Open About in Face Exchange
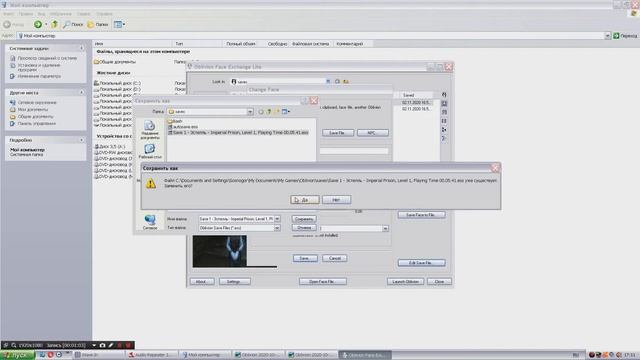Viewport: 640px width, 360px height. [202, 282]
